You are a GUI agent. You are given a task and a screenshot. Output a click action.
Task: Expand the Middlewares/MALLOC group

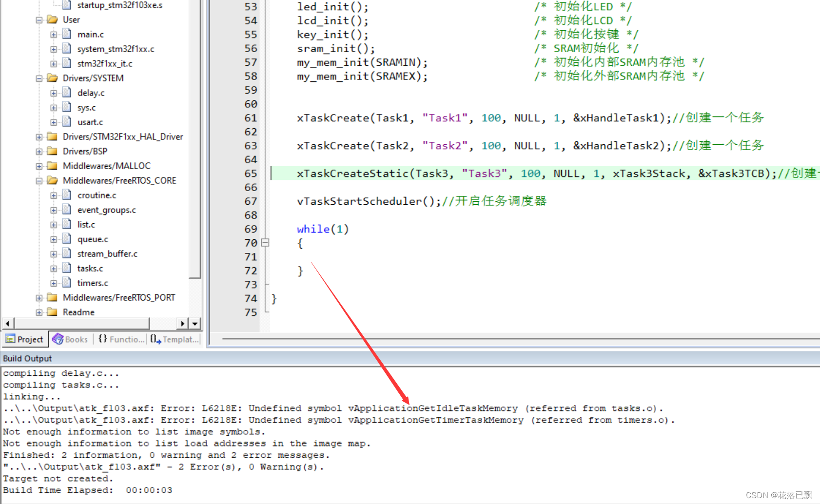[39, 166]
